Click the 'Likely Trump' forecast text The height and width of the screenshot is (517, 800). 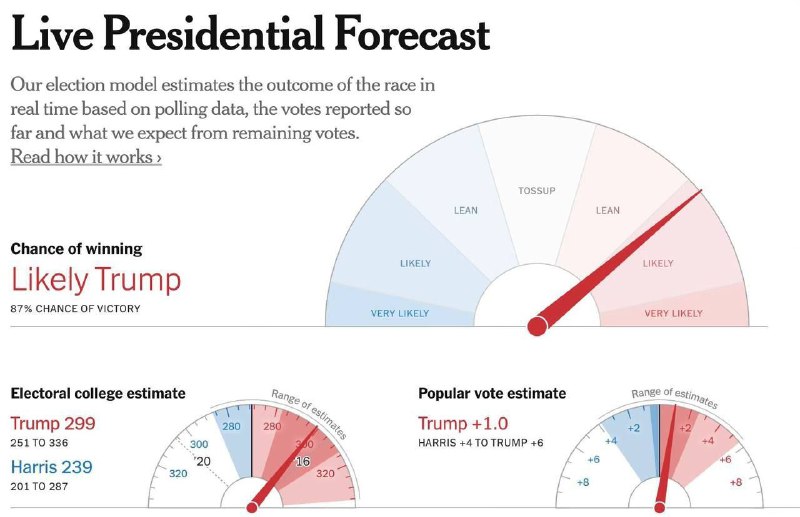point(96,280)
